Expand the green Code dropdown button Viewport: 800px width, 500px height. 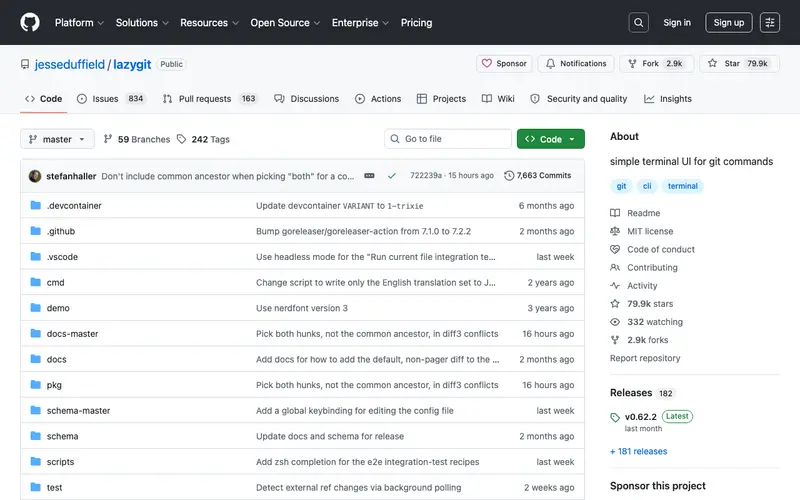(x=551, y=139)
